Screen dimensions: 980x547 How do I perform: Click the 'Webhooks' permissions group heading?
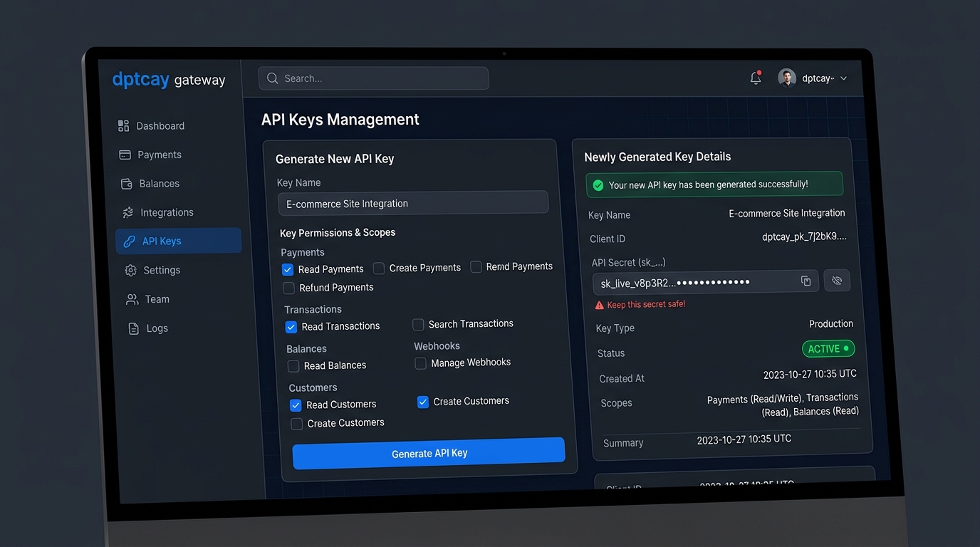click(x=437, y=346)
